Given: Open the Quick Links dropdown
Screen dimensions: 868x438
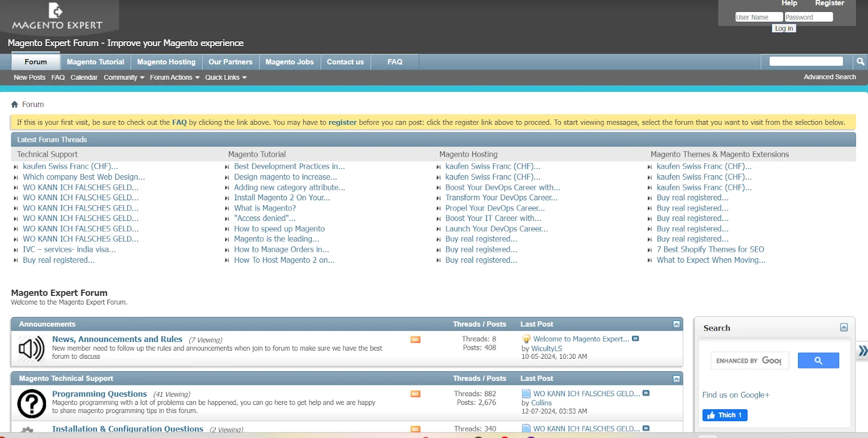Looking at the screenshot, I should tap(226, 78).
